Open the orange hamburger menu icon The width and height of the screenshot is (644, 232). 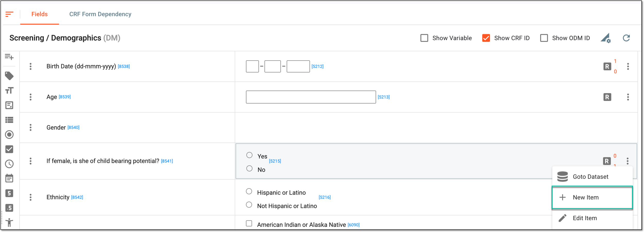coord(9,14)
